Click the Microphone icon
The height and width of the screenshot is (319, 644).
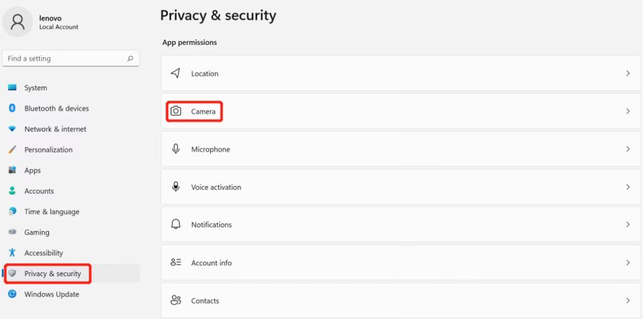pos(176,149)
